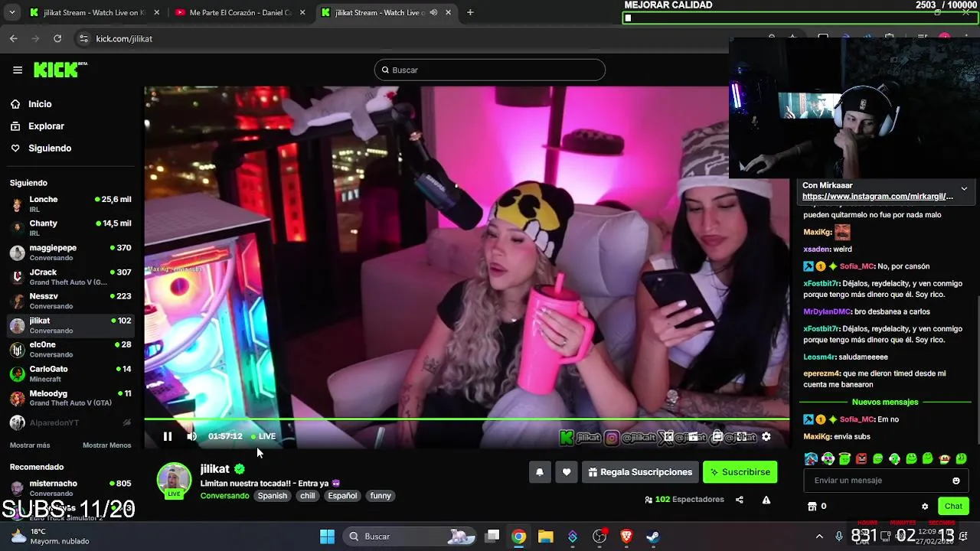Viewport: 980px width, 551px height.
Task: Open CarloGato Minecraft channel
Action: pyautogui.click(x=71, y=374)
